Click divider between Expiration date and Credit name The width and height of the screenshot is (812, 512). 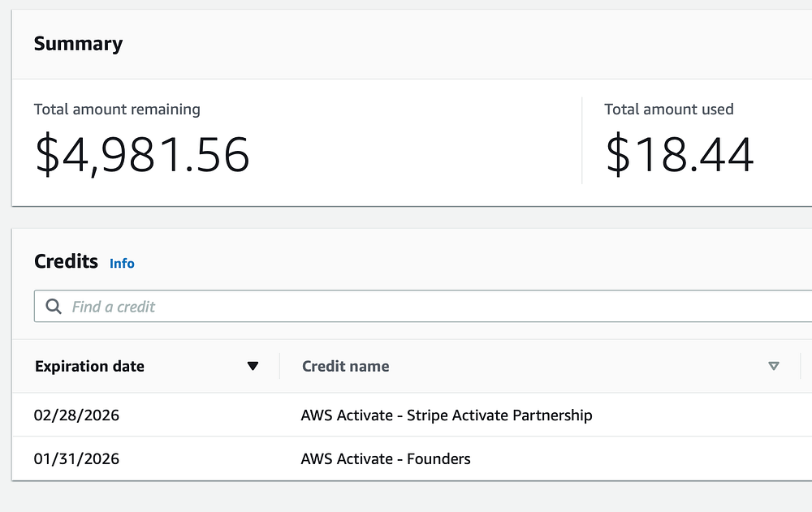pos(279,366)
